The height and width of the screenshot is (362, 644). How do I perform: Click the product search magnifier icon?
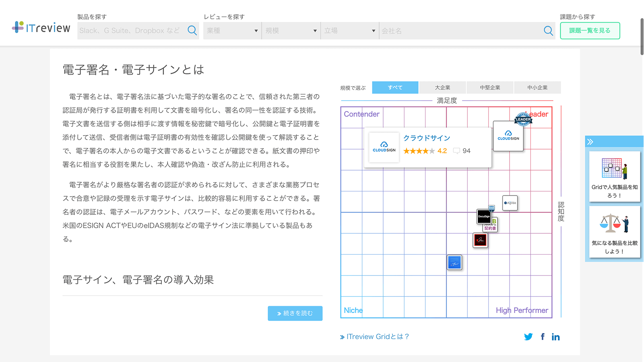[192, 31]
